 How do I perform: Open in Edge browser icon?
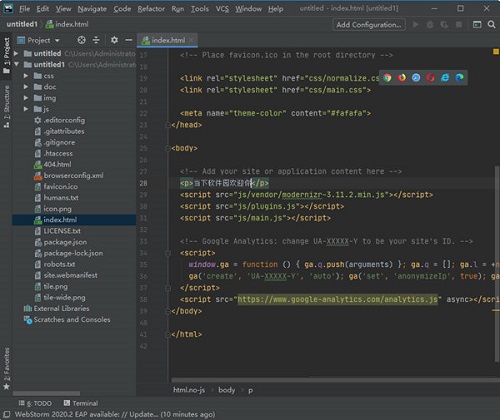460,78
